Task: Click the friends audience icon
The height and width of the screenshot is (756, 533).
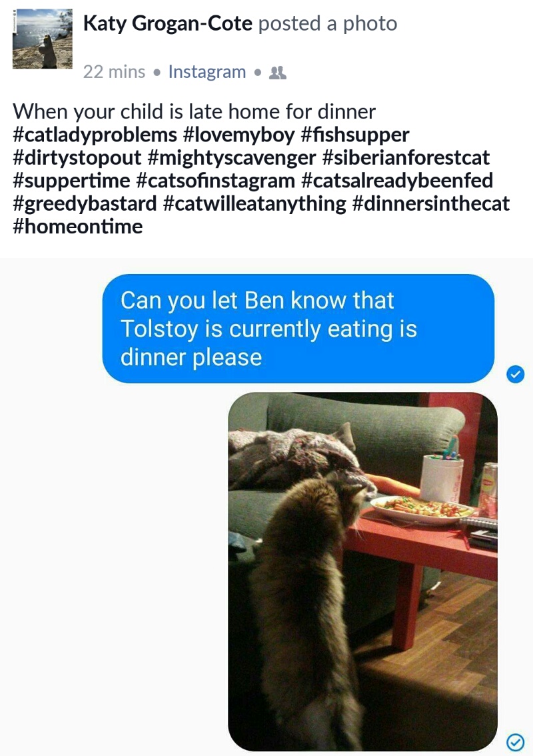Action: [x=278, y=73]
